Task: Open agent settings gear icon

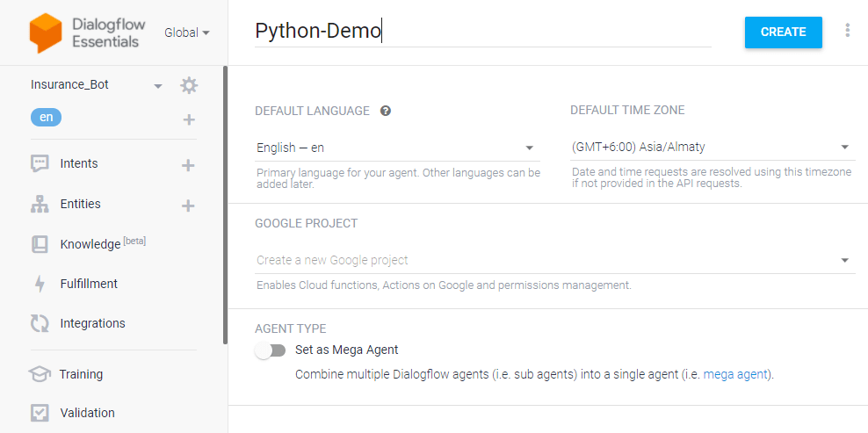Action: click(189, 85)
